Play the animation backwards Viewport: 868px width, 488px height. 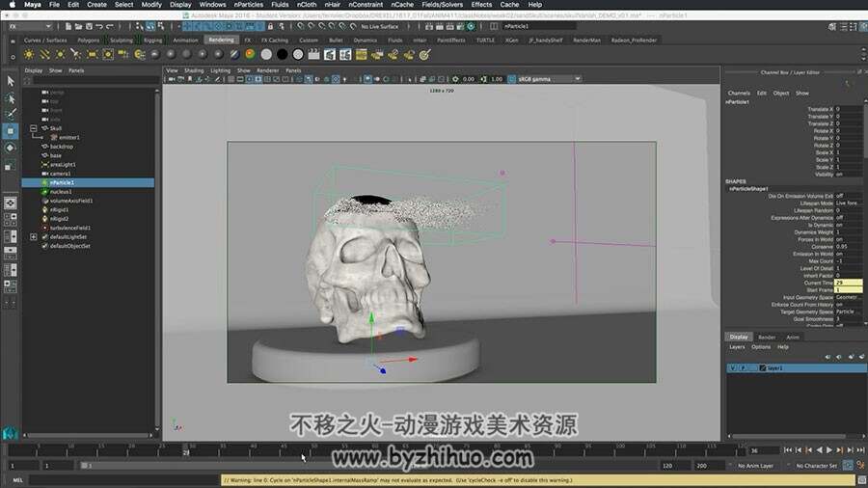pos(819,450)
